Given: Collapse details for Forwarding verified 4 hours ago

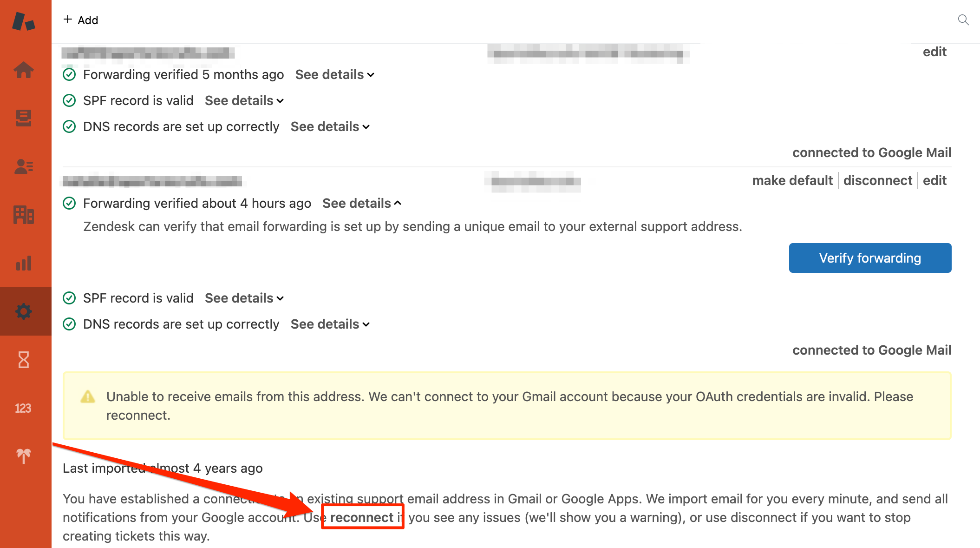Looking at the screenshot, I should (361, 204).
